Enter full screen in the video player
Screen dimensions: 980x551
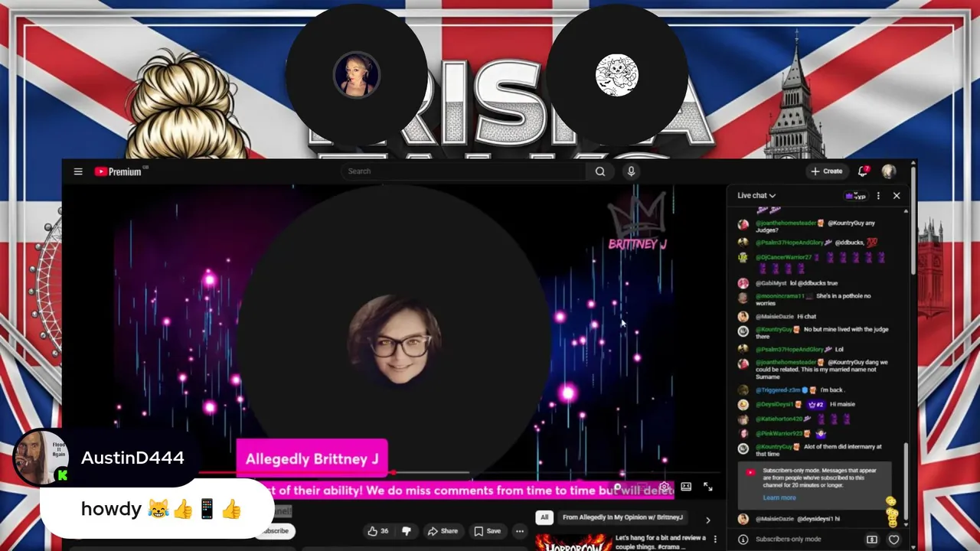(x=707, y=487)
